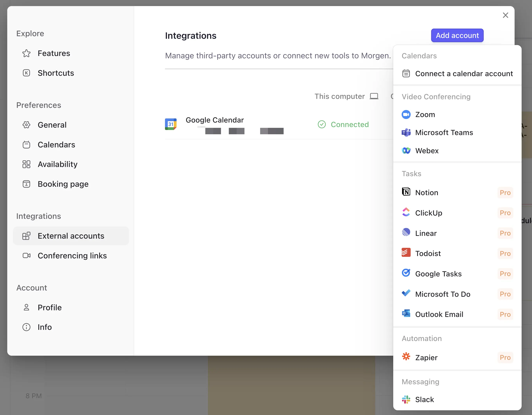
Task: Click the Google Calendar account name
Action: pos(215,120)
